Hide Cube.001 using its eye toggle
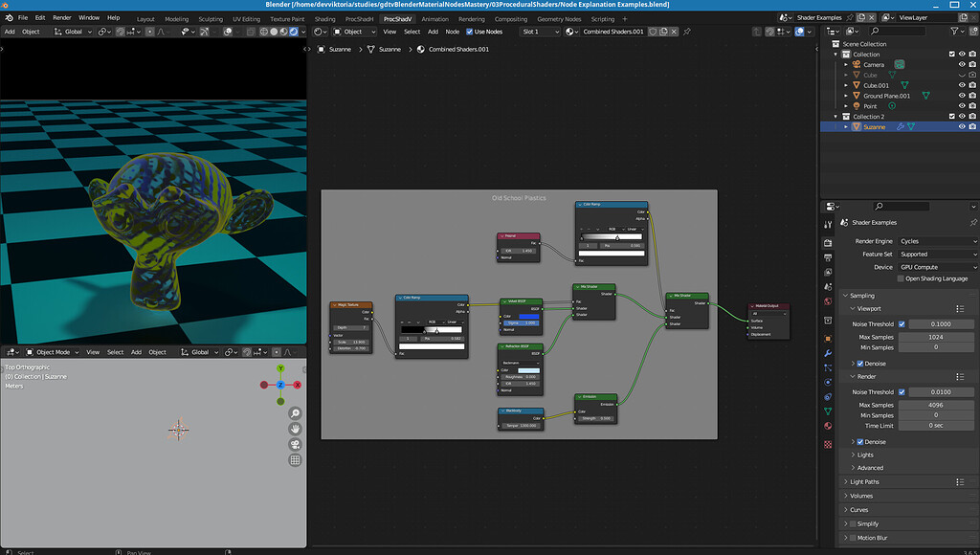The image size is (980, 555). (x=962, y=85)
